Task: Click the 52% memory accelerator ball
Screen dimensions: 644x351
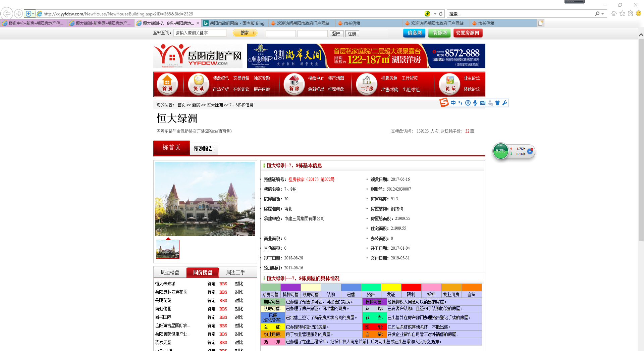Action: pos(500,151)
